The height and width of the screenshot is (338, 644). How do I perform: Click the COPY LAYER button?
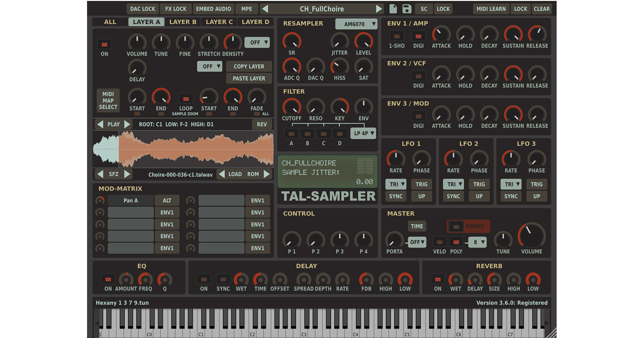point(249,66)
